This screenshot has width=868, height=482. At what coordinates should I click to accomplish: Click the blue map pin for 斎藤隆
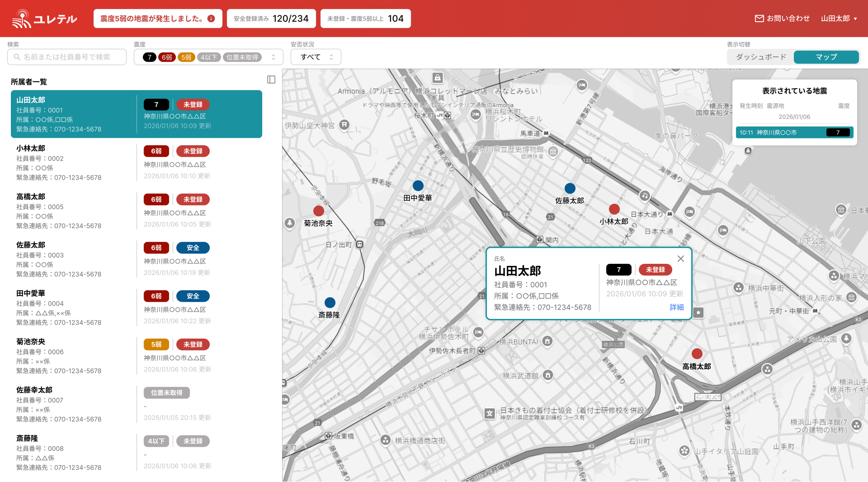point(330,302)
